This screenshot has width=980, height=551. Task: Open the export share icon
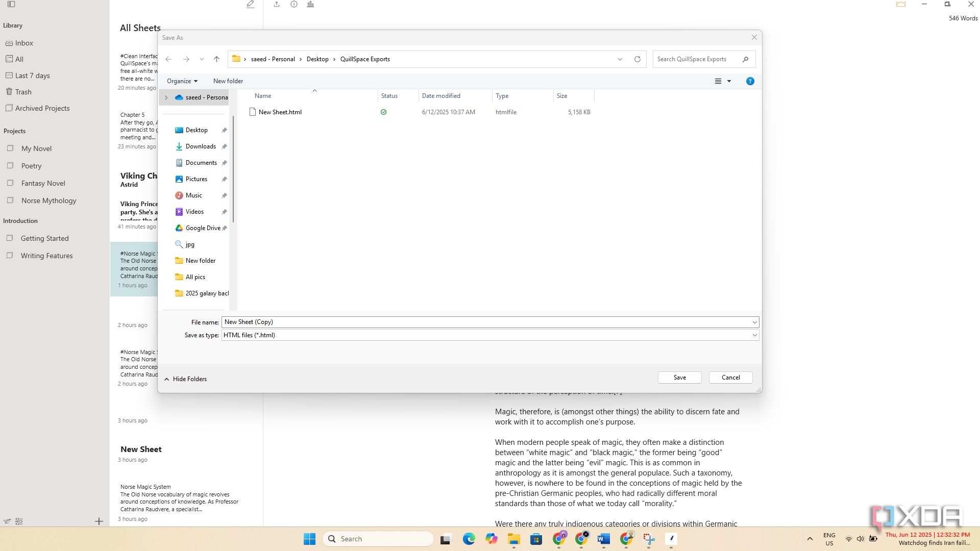[x=277, y=4]
